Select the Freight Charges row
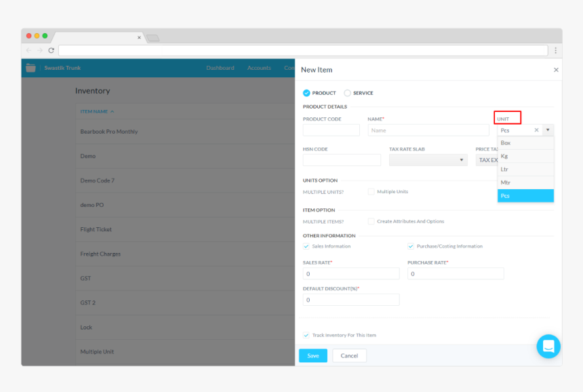This screenshot has width=583, height=392. (185, 254)
